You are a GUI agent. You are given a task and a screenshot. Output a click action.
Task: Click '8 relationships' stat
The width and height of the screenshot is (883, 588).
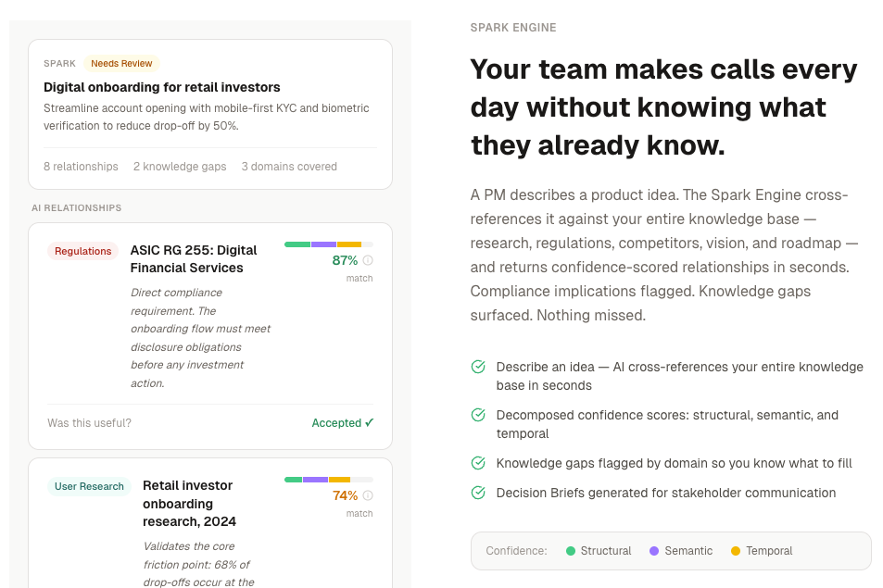[82, 167]
